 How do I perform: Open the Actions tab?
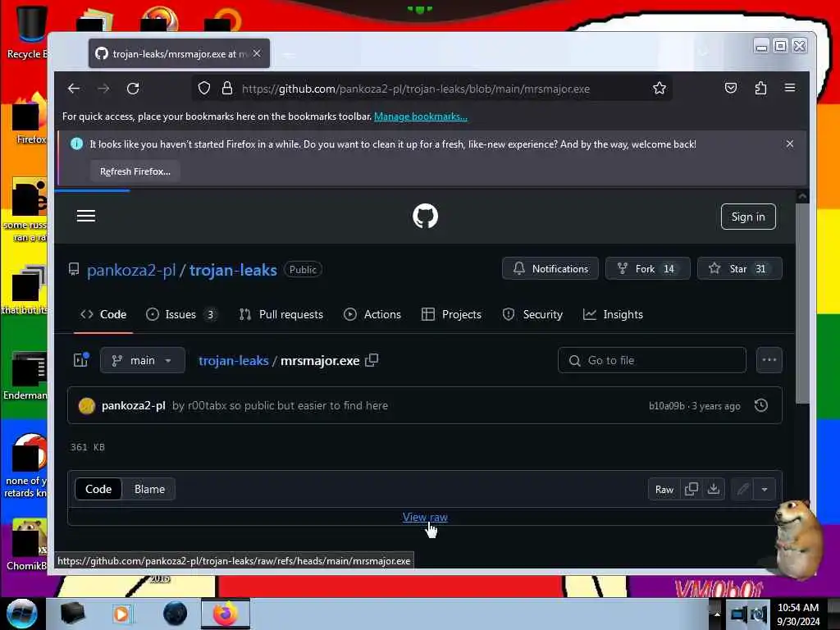[x=372, y=314]
